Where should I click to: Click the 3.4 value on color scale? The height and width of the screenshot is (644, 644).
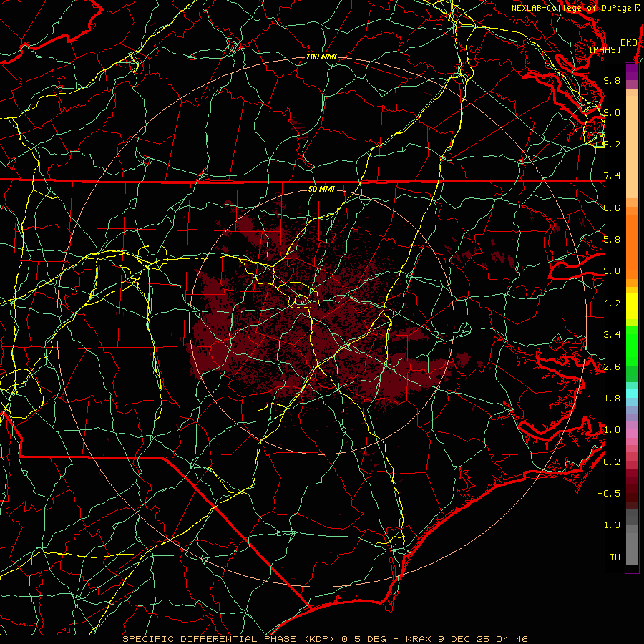(x=612, y=335)
